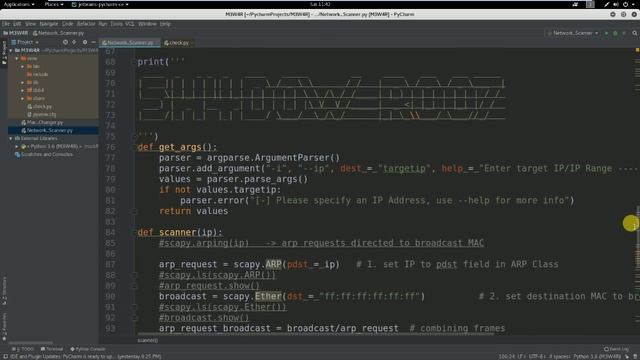640x360 pixels.
Task: Expand the lib folder
Action: coord(22,82)
